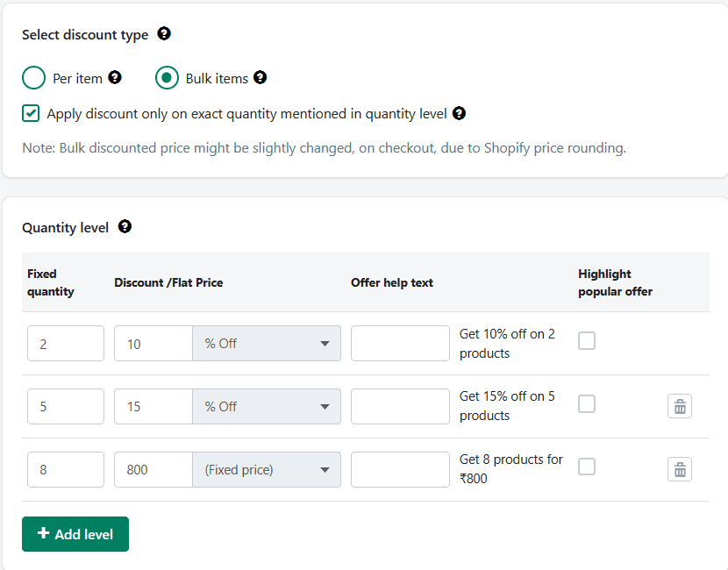This screenshot has width=728, height=570.
Task: Click help icon beside Per item option
Action: click(115, 77)
